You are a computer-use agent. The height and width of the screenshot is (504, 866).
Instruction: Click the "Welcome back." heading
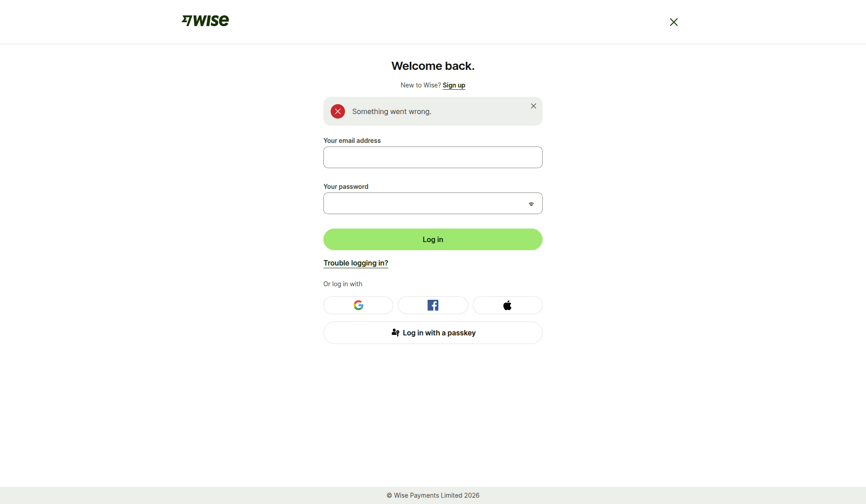433,66
